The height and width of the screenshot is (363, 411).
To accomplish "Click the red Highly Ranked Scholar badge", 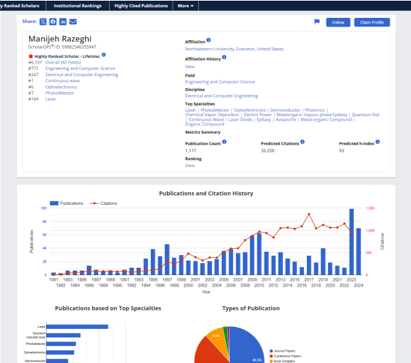I will 31,56.
